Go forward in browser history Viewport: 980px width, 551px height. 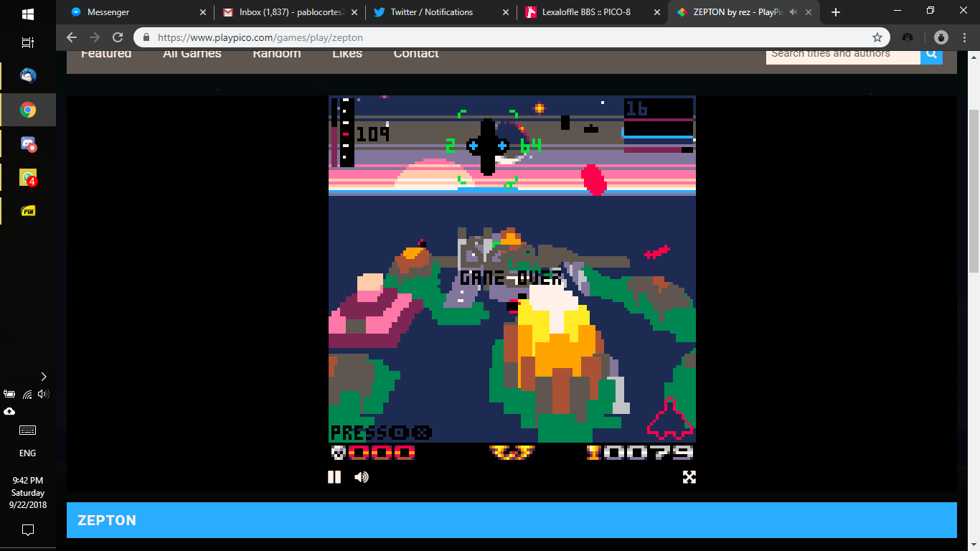click(x=95, y=37)
